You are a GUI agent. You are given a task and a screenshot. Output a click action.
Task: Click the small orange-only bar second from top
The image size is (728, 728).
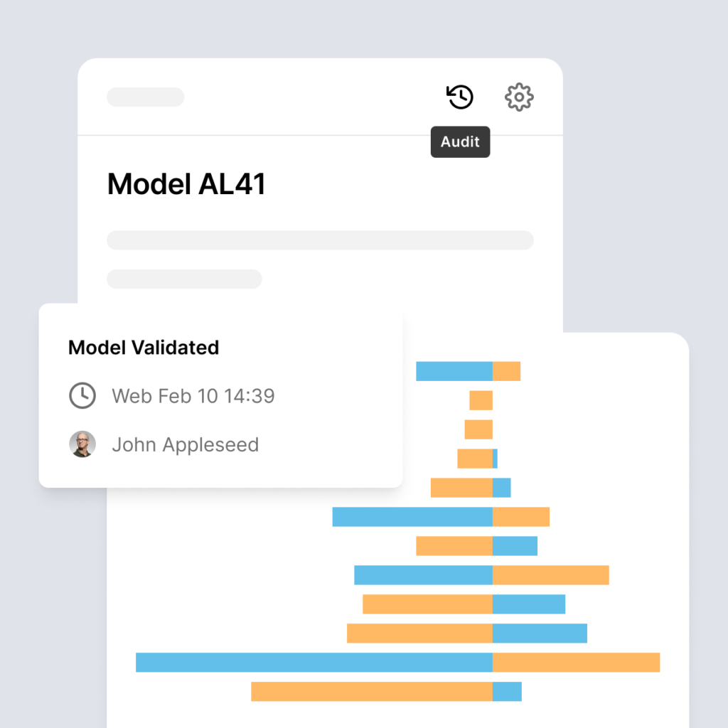coord(481,400)
